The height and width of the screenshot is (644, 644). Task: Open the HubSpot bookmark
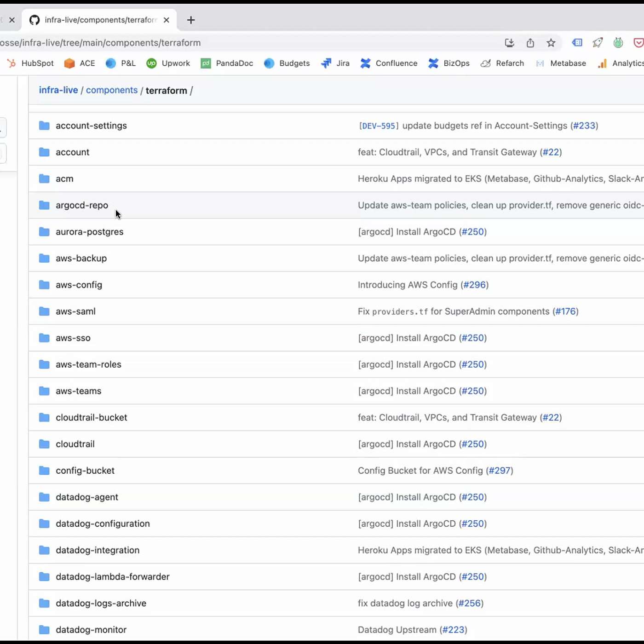click(x=31, y=63)
